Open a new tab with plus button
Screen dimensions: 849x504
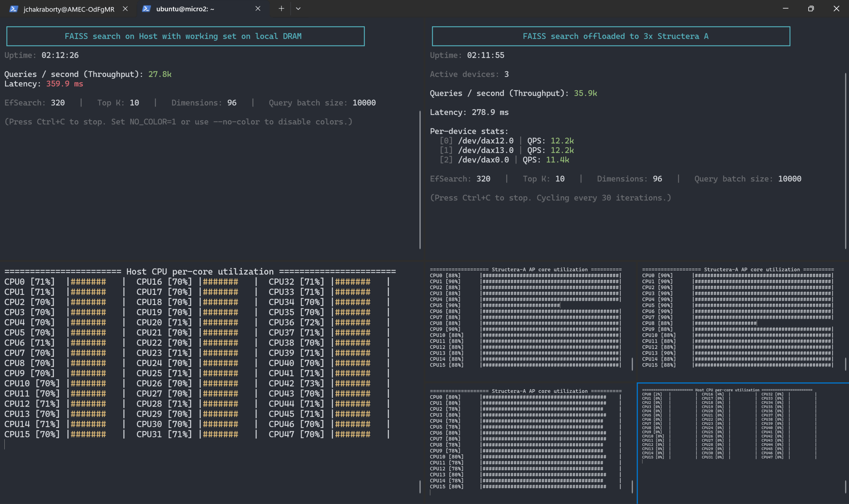[x=281, y=9]
